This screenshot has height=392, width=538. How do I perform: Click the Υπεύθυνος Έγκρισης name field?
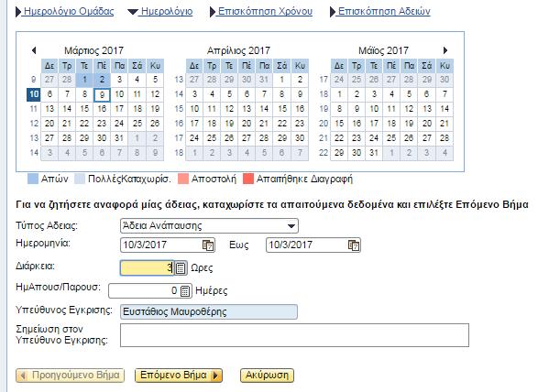click(209, 312)
